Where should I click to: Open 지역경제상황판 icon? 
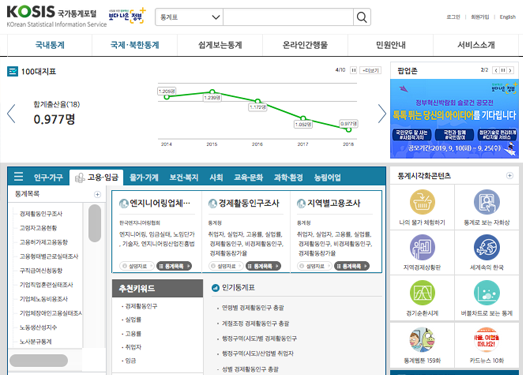422,247
